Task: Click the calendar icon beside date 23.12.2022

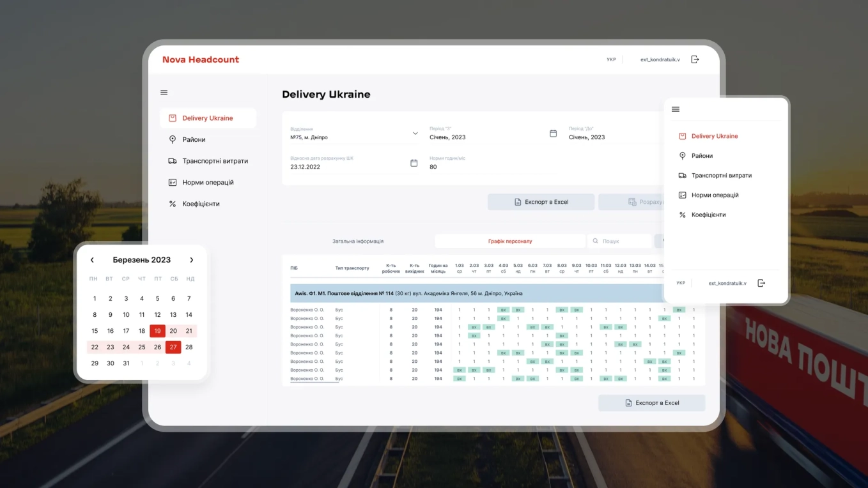Action: [414, 164]
